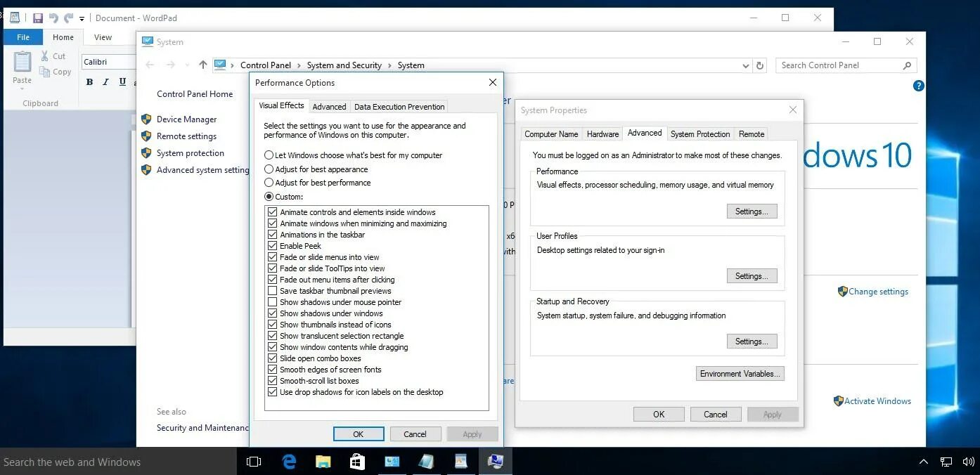Open the address bar history dropdown
Image resolution: width=980 pixels, height=475 pixels.
(746, 65)
